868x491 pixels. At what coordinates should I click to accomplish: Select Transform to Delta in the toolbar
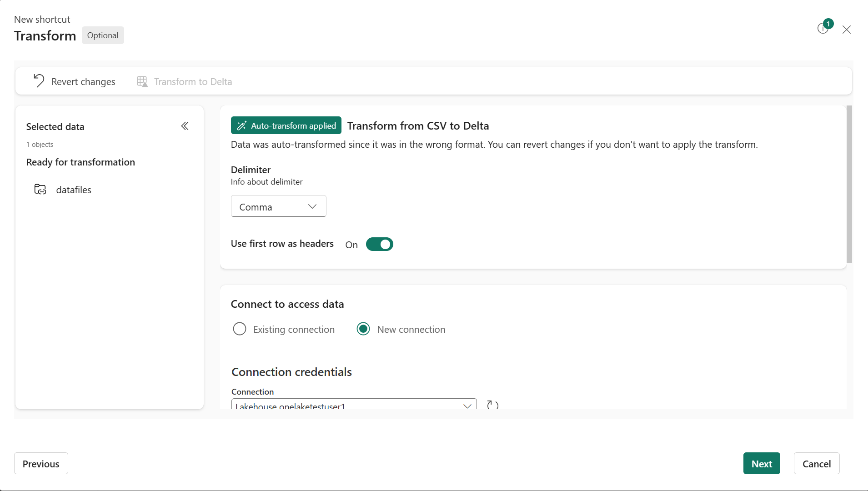193,81
